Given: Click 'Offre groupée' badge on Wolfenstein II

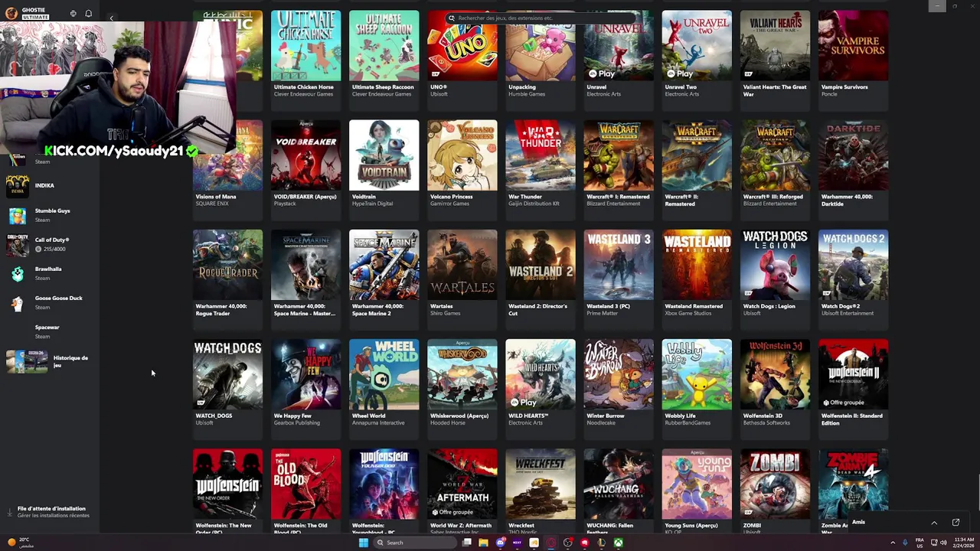Looking at the screenshot, I should pyautogui.click(x=844, y=403).
